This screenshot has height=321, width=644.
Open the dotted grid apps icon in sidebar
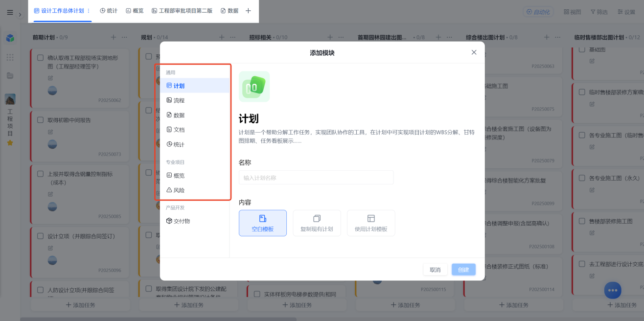click(10, 57)
